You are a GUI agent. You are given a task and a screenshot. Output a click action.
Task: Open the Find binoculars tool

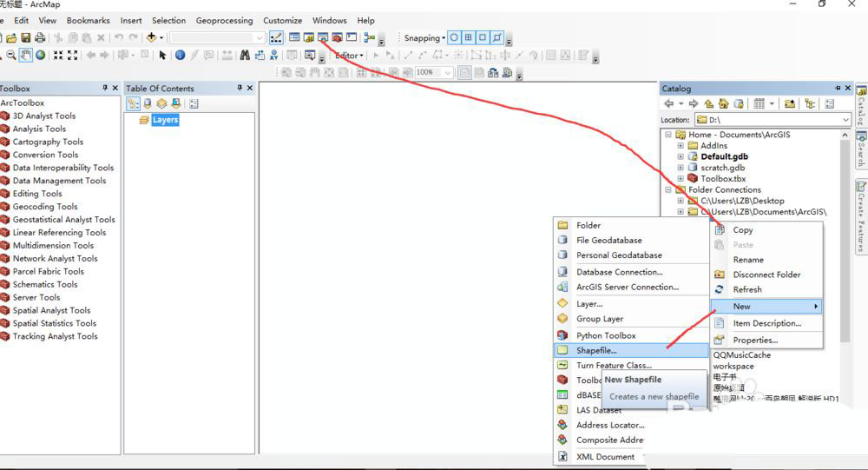click(245, 56)
